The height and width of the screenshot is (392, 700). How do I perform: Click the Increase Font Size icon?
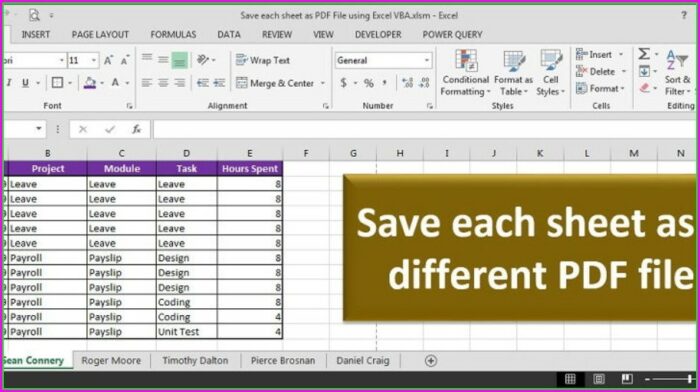click(x=108, y=60)
